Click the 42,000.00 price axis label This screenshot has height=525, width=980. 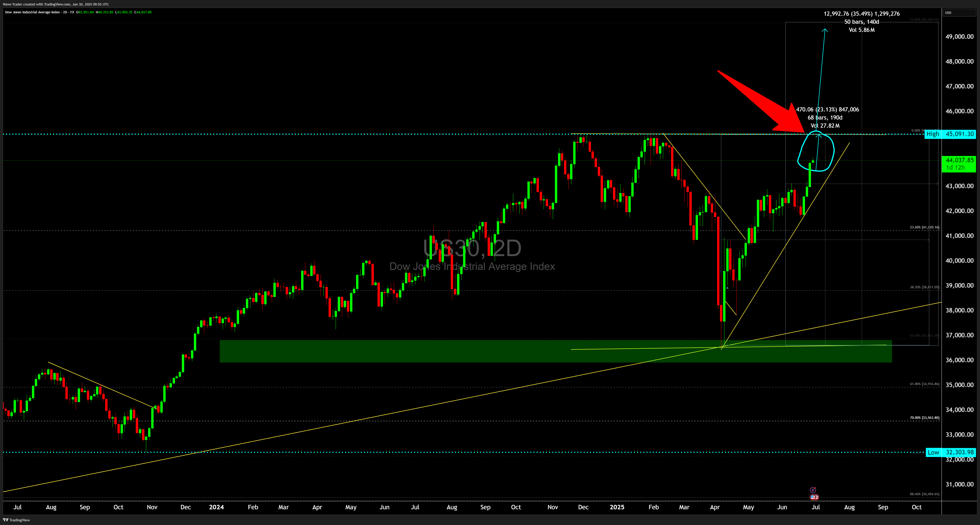tap(959, 211)
